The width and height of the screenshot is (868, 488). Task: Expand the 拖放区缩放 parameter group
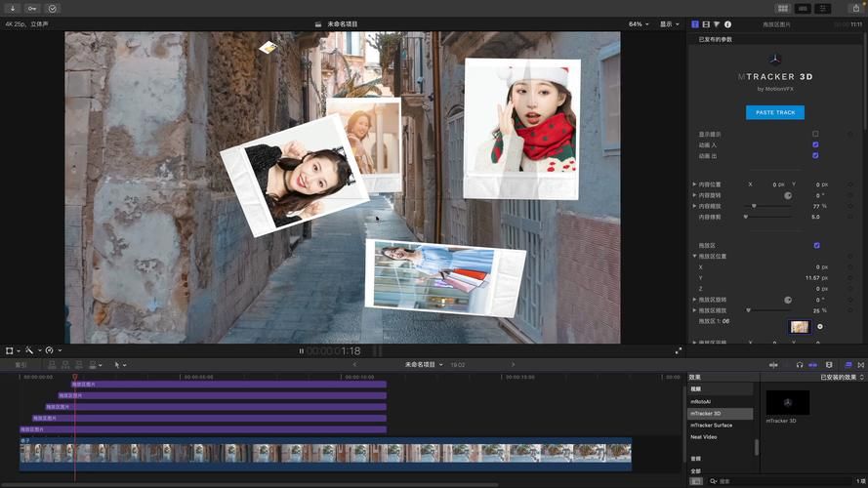(x=694, y=310)
